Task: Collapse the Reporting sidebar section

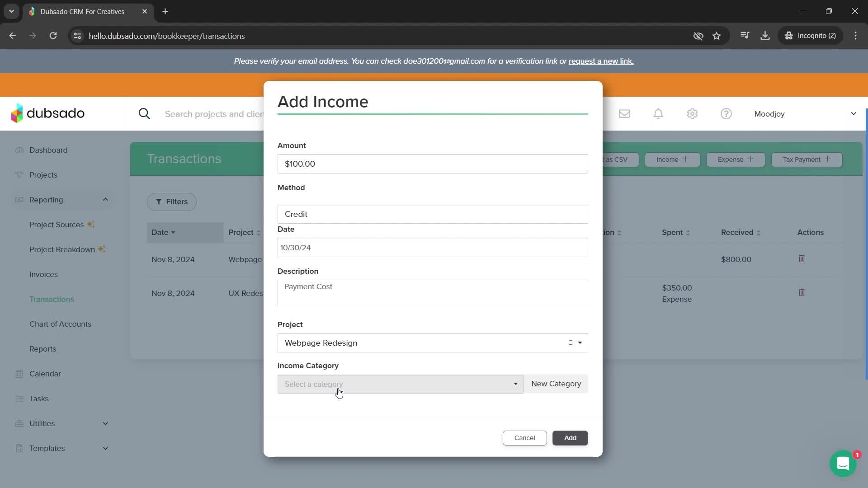Action: [x=105, y=199]
